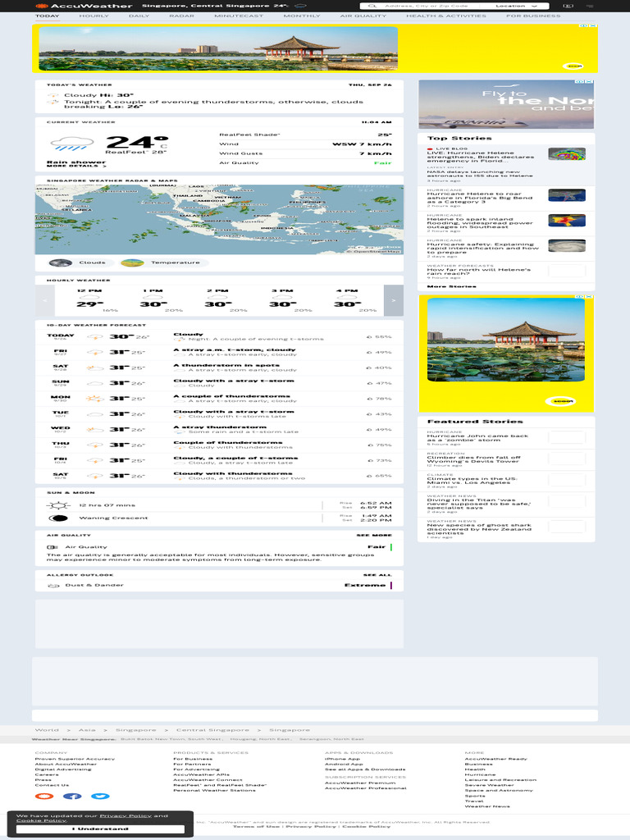Click the Temperature map layer thumbnail

(x=132, y=262)
